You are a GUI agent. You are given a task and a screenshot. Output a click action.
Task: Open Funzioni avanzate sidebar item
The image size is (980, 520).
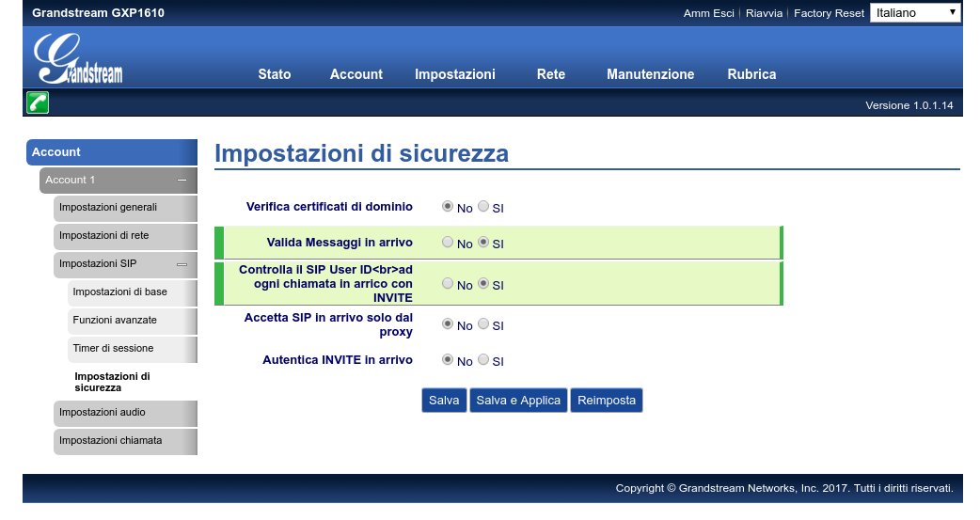point(132,320)
